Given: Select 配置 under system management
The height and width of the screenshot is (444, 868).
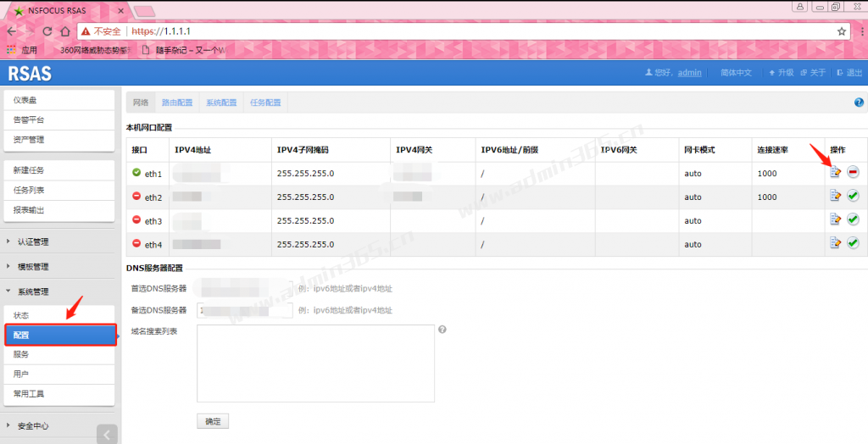Looking at the screenshot, I should point(60,335).
